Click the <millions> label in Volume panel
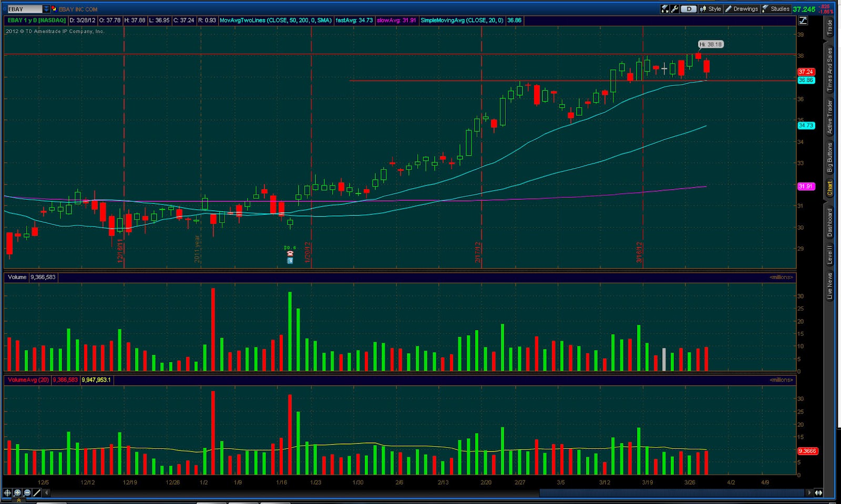 pyautogui.click(x=781, y=277)
